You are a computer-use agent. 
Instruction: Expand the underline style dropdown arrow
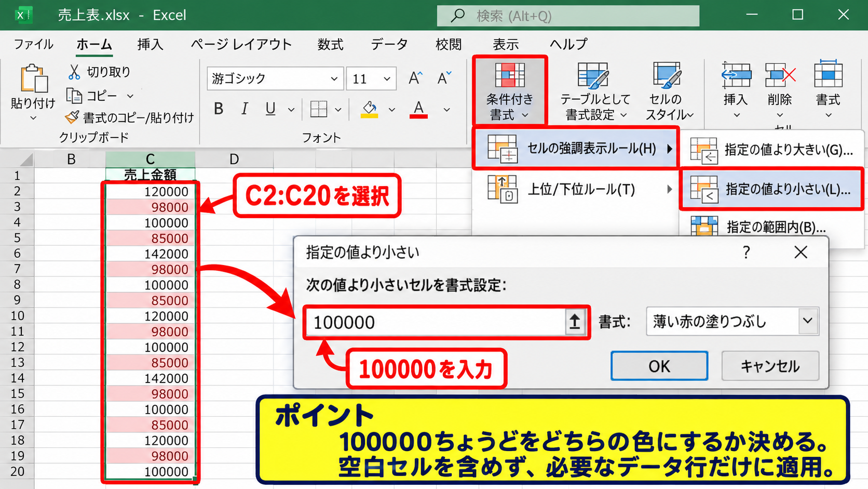(x=291, y=110)
